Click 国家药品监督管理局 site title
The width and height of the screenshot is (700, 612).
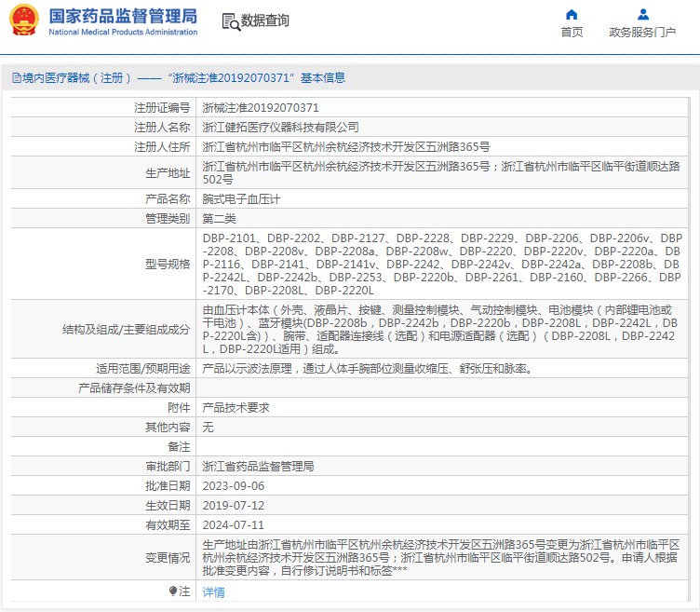coord(123,16)
